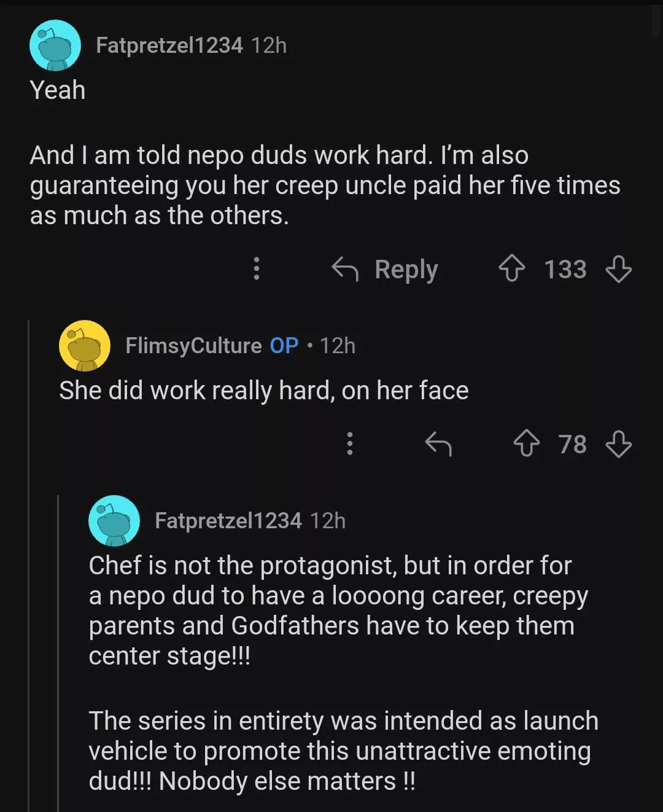
Task: Visit Fatpretzel1234 profile from top comment username
Action: pos(169,45)
